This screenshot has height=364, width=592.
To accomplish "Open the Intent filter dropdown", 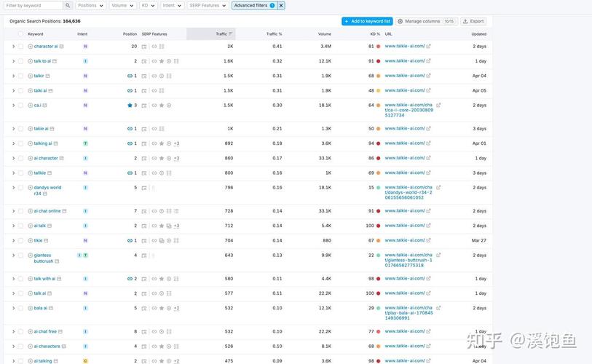I will 172,6.
